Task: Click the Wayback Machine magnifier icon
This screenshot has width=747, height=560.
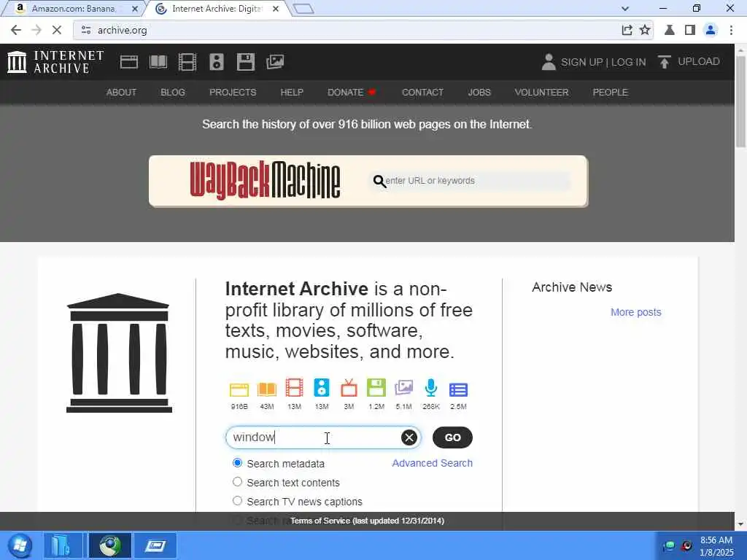Action: 379,181
